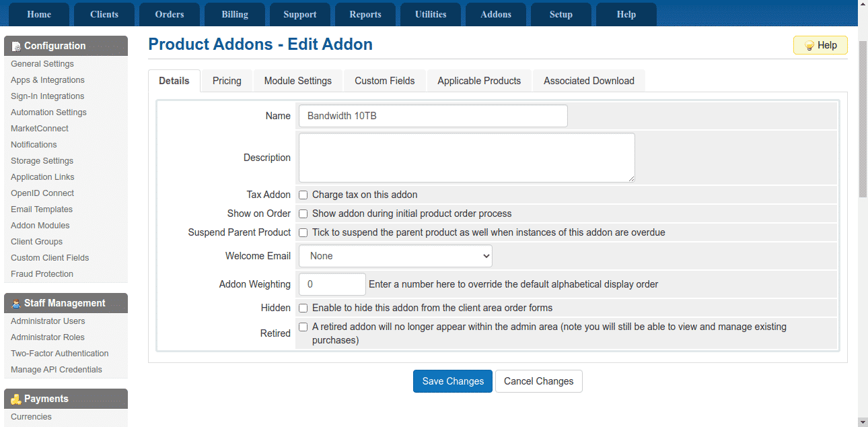Open the Billing menu

235,15
